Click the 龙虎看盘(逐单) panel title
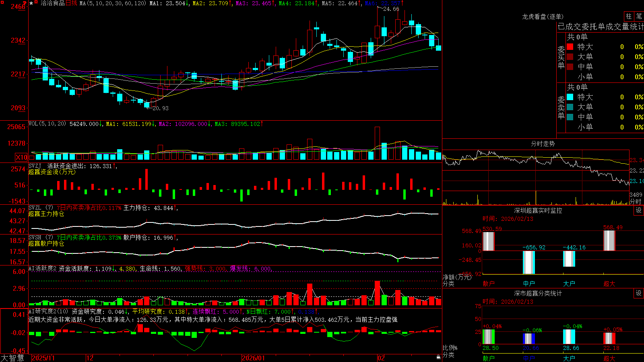This screenshot has height=362, width=644. tap(543, 16)
